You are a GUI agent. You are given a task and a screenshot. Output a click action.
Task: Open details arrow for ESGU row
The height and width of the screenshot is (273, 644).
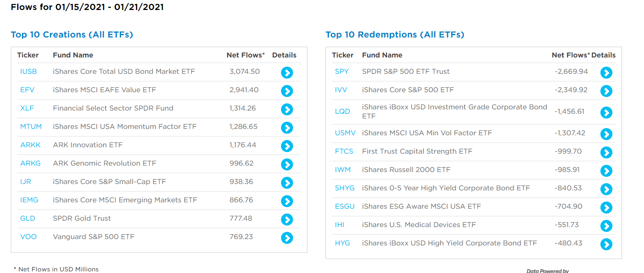(x=606, y=208)
